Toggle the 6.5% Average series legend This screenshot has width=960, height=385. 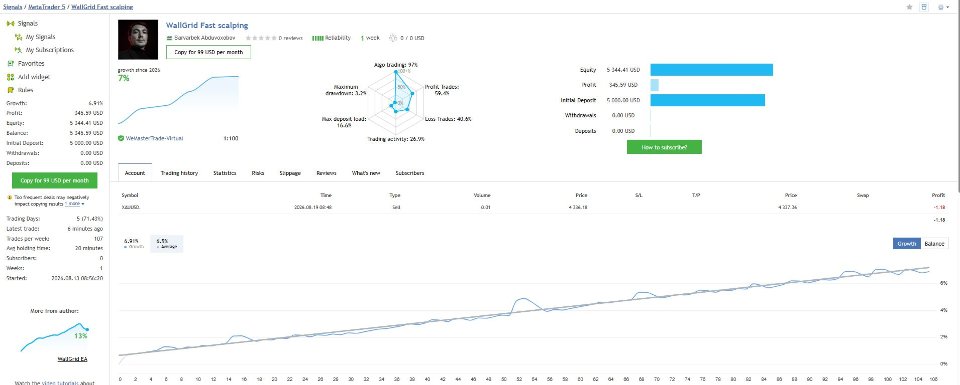[167, 244]
